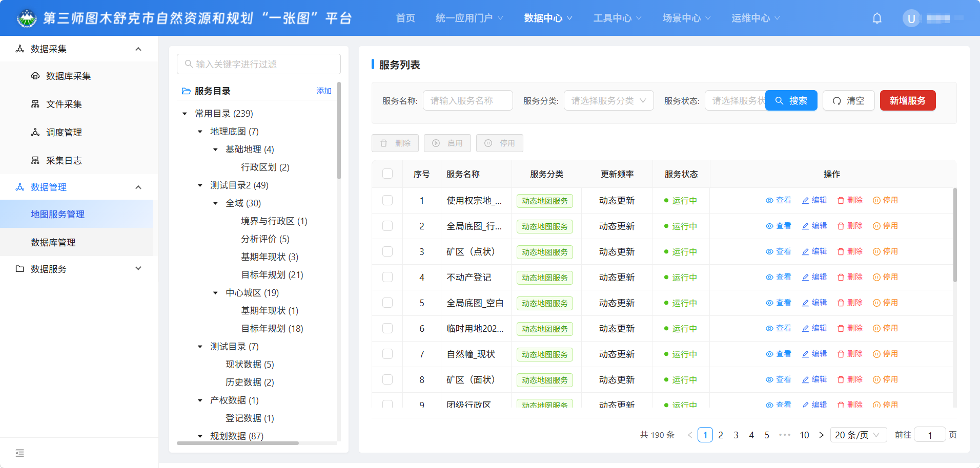Click the 数据服务 folder icon
Screen dimensions: 980x468
20,269
